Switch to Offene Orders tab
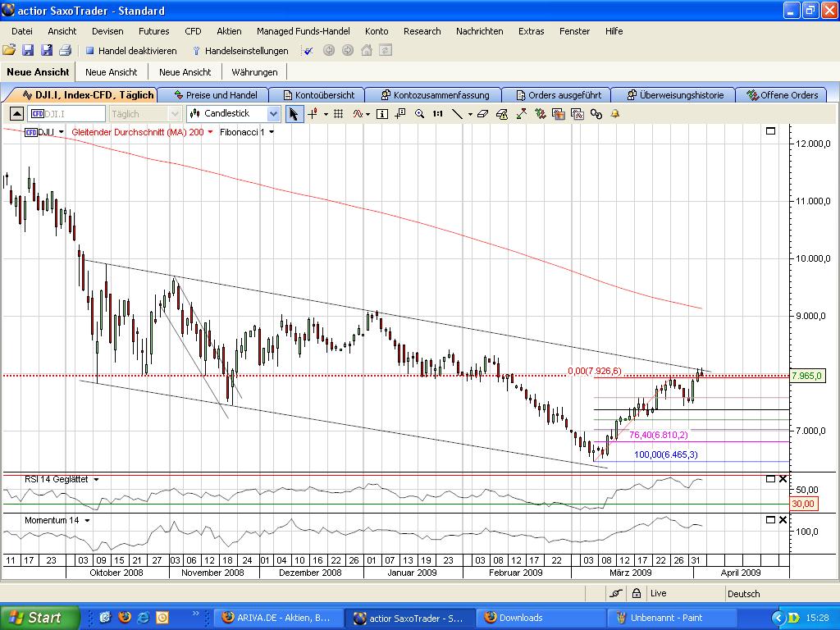 (783, 95)
